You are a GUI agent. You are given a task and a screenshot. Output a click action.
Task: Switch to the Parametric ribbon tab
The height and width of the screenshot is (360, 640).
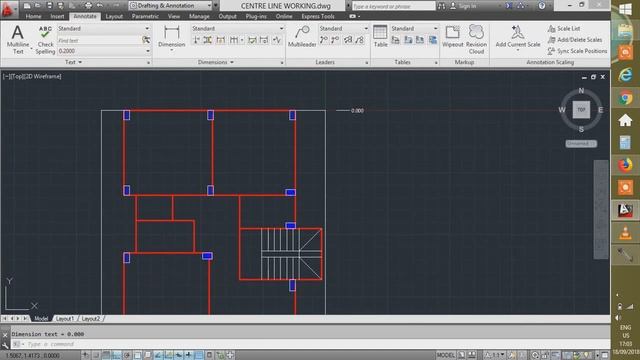click(145, 16)
